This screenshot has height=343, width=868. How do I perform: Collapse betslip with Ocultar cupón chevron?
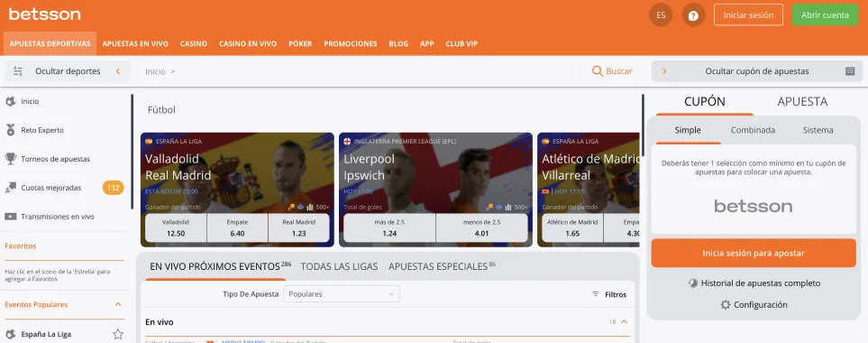pos(664,71)
